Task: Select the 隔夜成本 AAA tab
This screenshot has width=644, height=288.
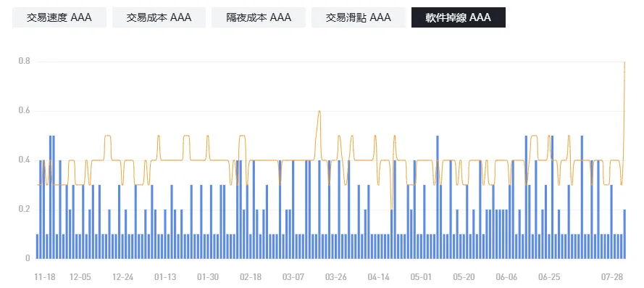Action: [259, 17]
